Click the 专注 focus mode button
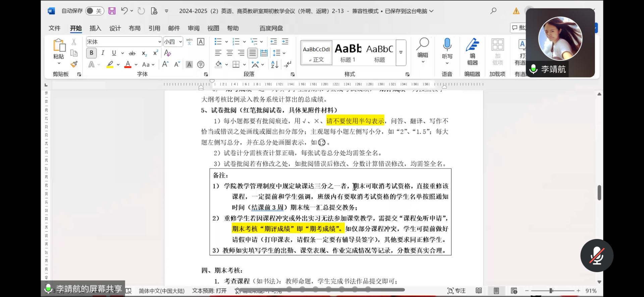This screenshot has width=644, height=297. [457, 291]
